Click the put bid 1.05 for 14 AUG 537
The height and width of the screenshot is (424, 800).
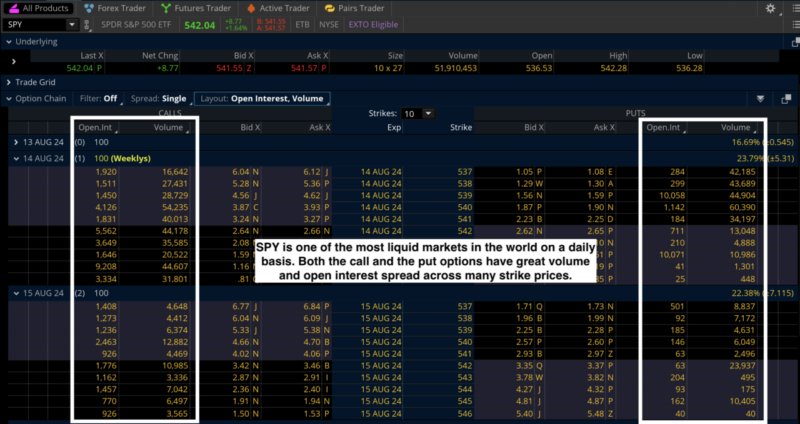click(x=524, y=172)
